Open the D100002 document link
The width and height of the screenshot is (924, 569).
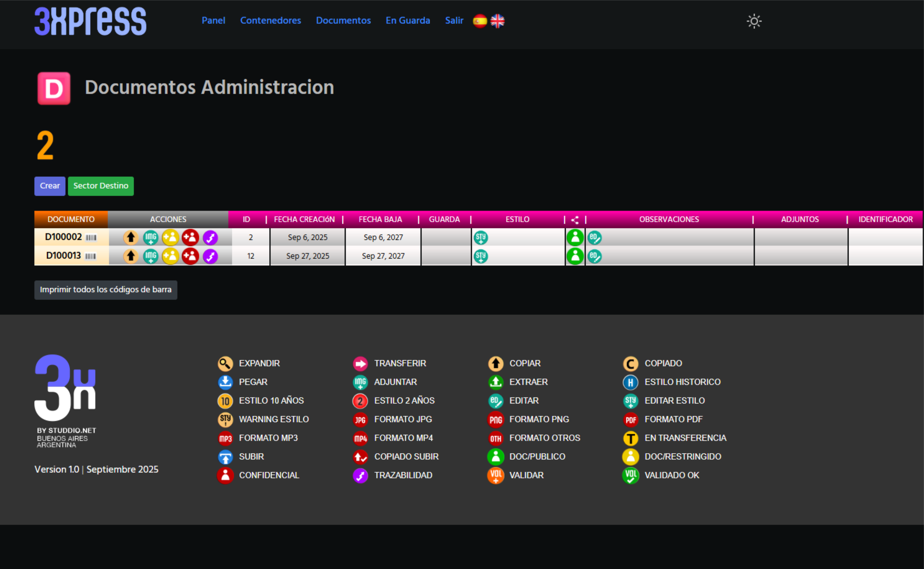coord(63,237)
